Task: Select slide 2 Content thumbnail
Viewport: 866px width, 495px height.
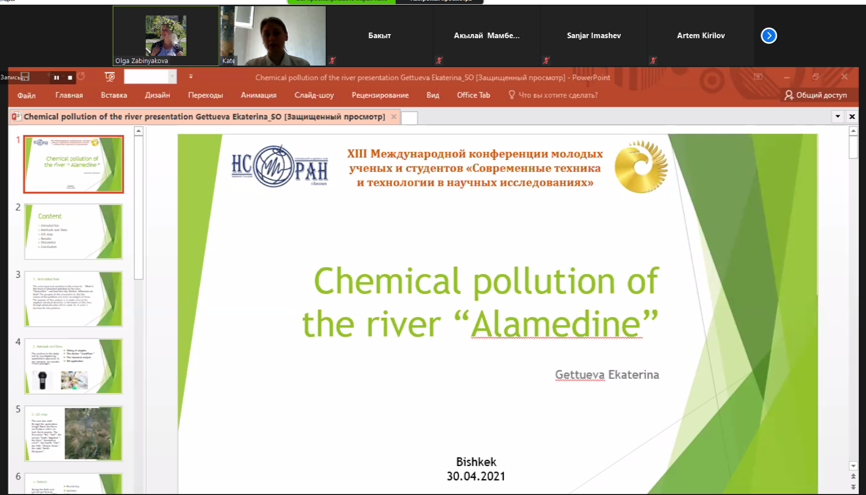Action: click(x=73, y=231)
